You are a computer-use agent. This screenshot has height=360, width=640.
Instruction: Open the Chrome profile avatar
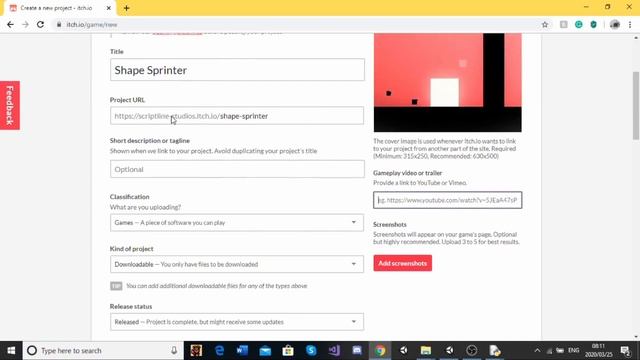tap(615, 24)
